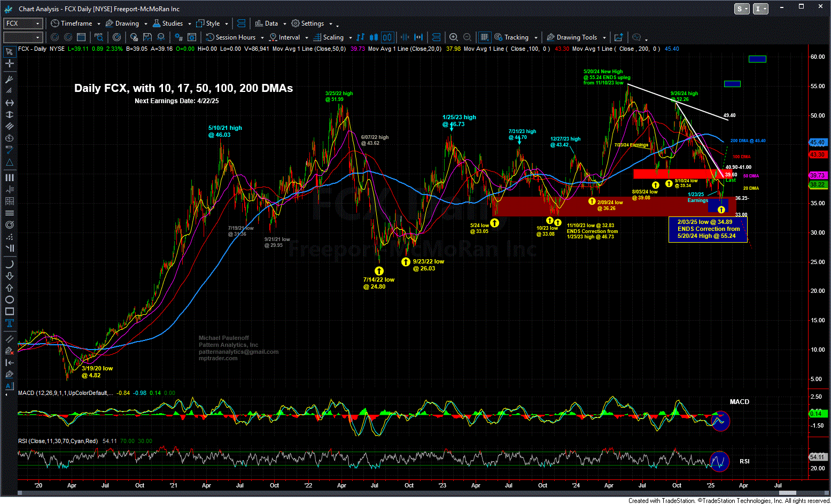Click the 2/03/25 low annotation text box

pos(708,229)
